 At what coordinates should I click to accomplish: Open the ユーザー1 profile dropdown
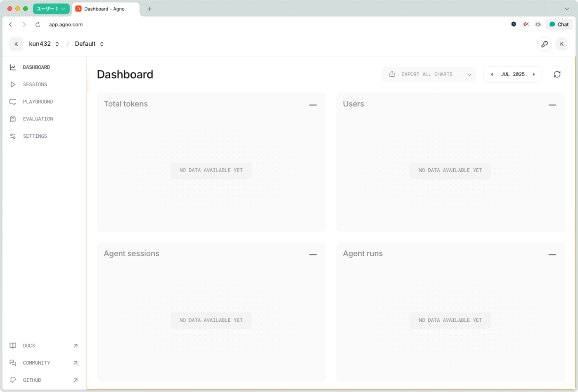(x=51, y=9)
